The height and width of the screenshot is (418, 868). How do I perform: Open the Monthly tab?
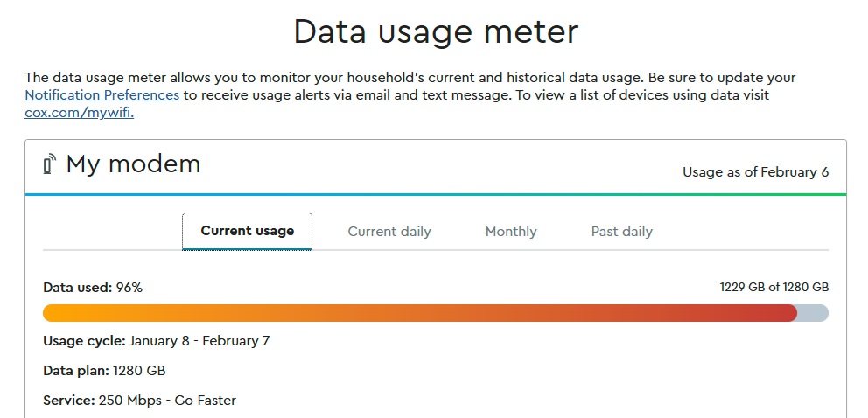click(511, 232)
